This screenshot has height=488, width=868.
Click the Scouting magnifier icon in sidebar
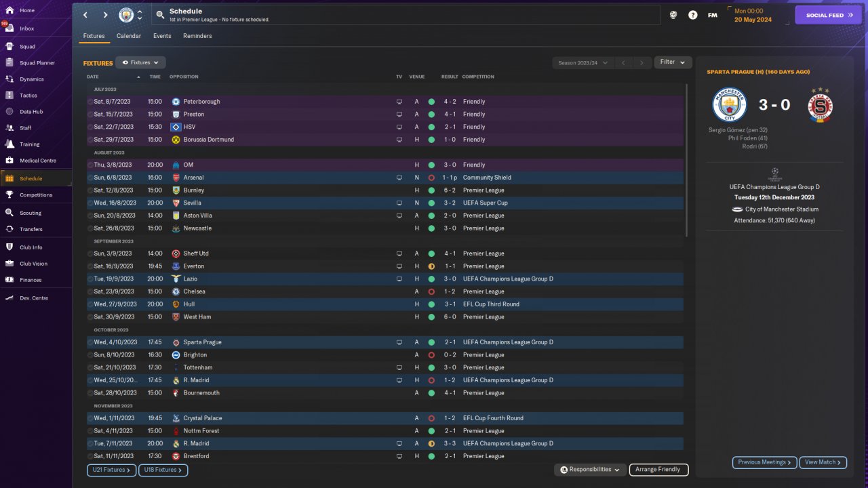[9, 213]
